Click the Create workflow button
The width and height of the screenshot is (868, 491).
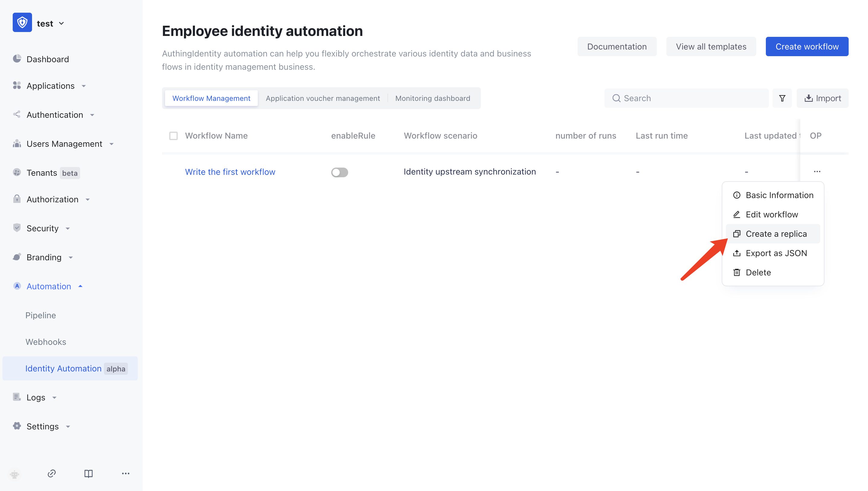pyautogui.click(x=807, y=47)
